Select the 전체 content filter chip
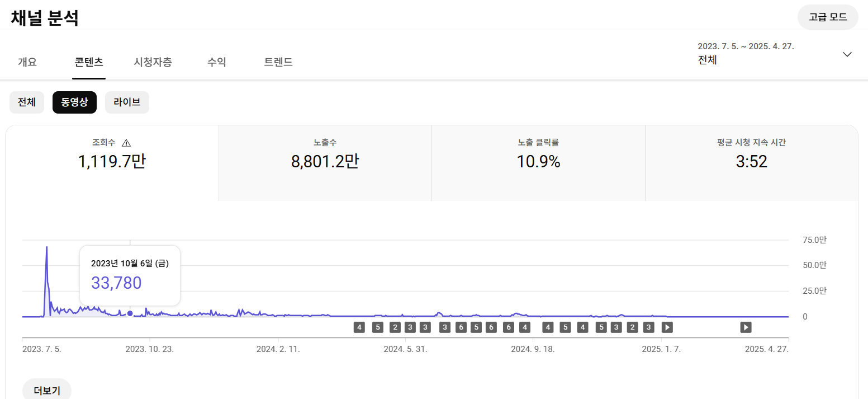 pos(27,102)
